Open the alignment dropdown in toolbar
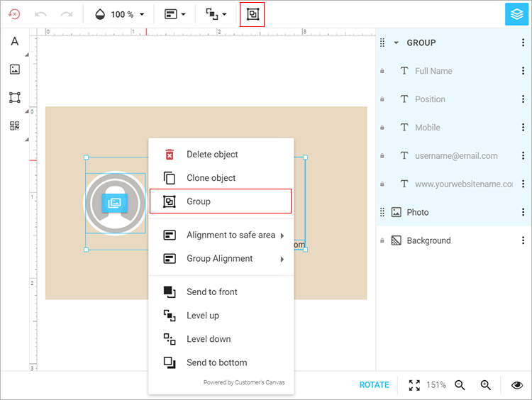 click(x=175, y=14)
